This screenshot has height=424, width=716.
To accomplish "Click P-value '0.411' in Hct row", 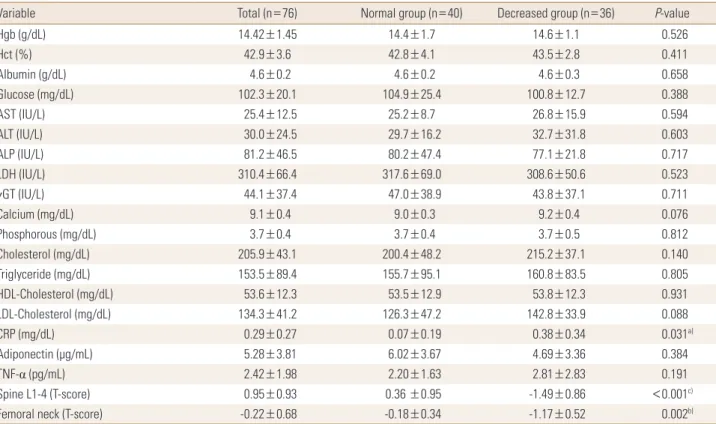I will 674,54.
